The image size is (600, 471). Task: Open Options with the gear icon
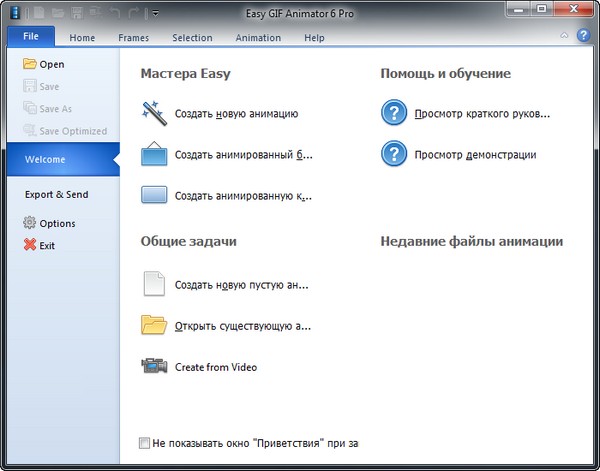(29, 223)
